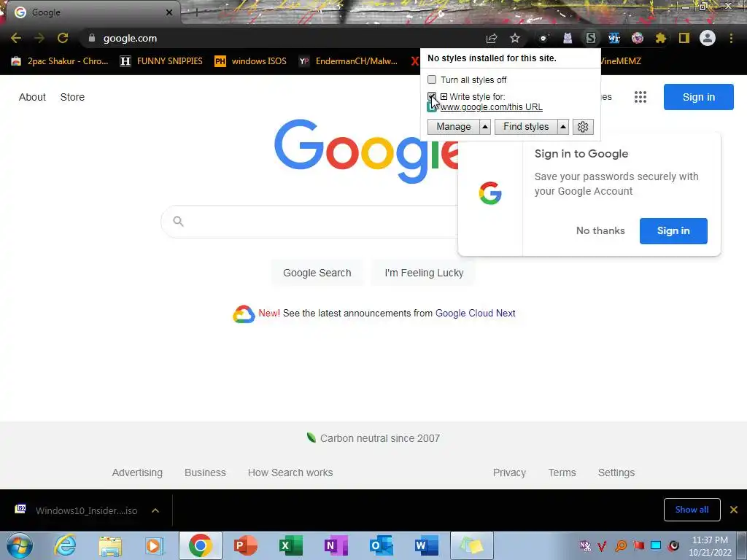Screen dimensions: 747x560
Task: Expand the Windows10_Insider iso download chevron
Action: [x=155, y=510]
